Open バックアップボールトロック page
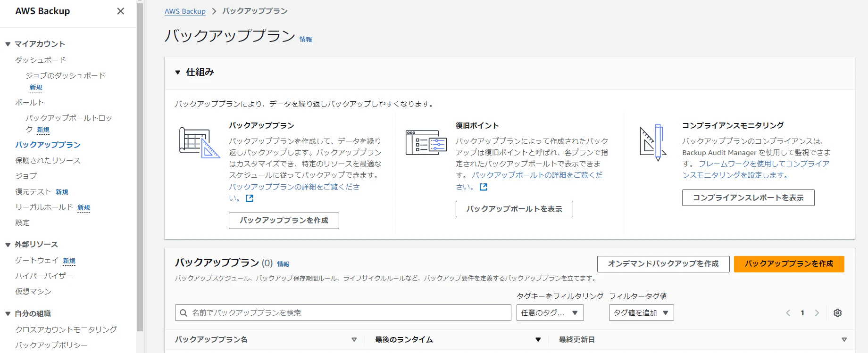 click(68, 123)
